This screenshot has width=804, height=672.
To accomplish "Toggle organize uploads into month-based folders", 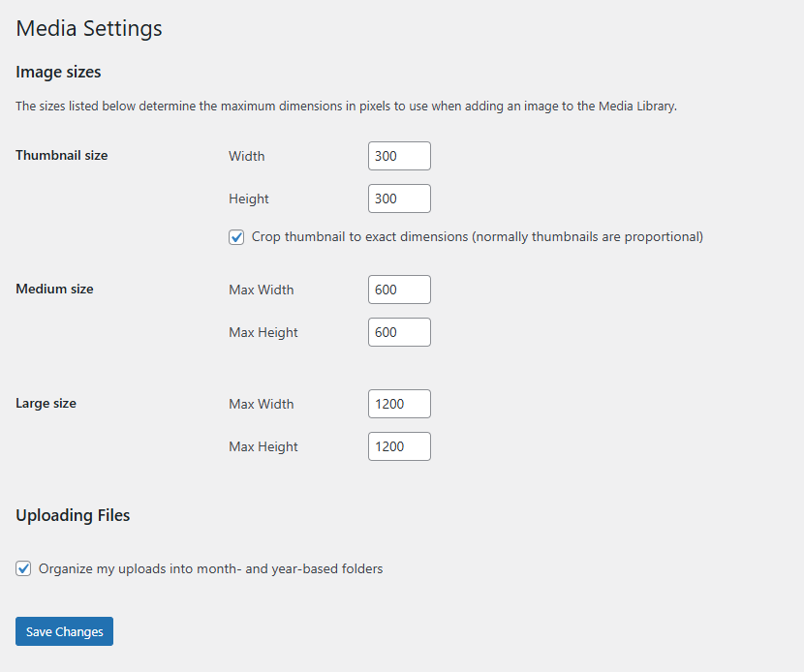I will point(23,568).
